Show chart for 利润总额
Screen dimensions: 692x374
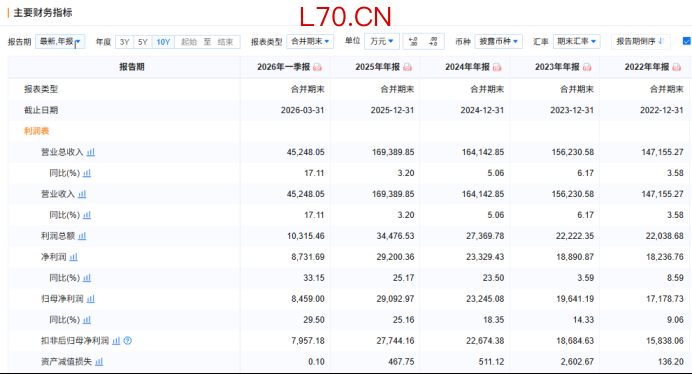[x=82, y=236]
